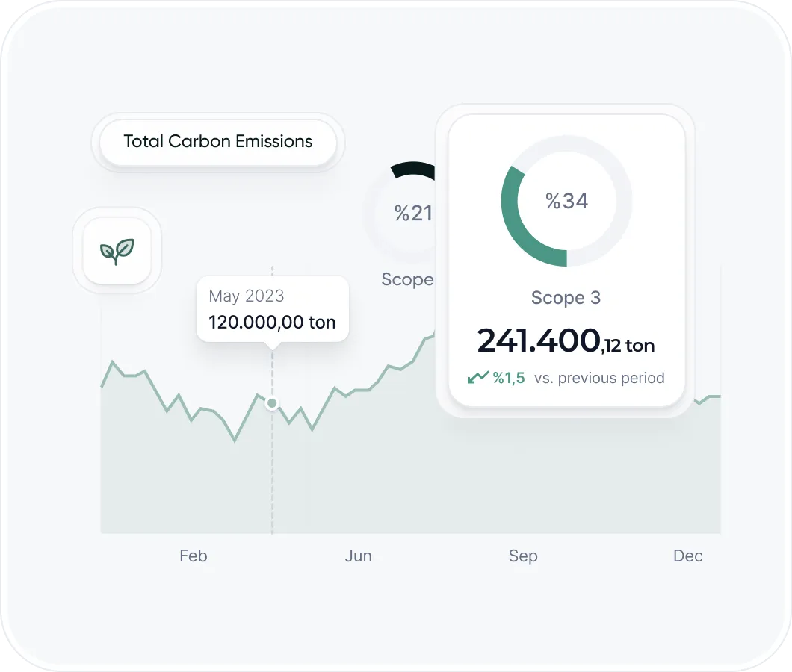Click the May 2023 data point marker

(x=272, y=403)
